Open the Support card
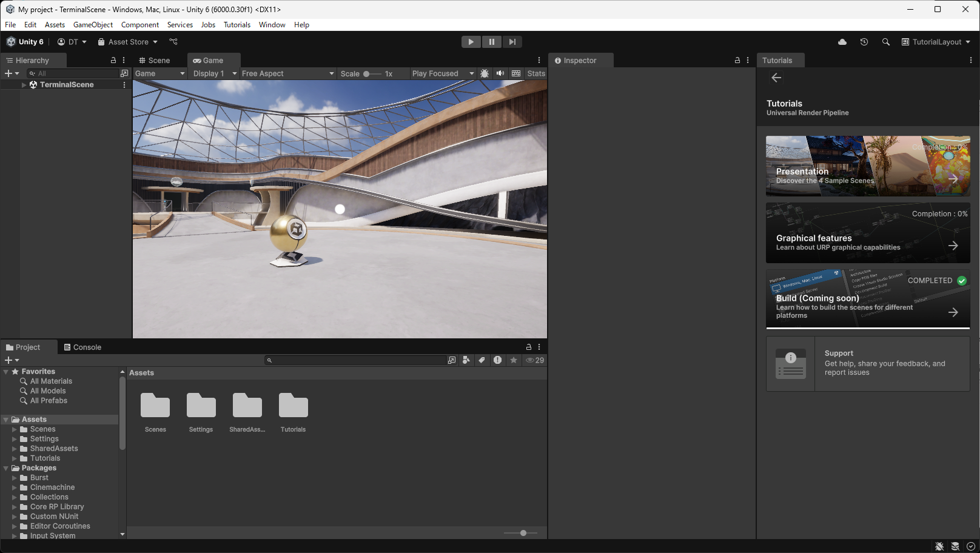 pyautogui.click(x=868, y=364)
